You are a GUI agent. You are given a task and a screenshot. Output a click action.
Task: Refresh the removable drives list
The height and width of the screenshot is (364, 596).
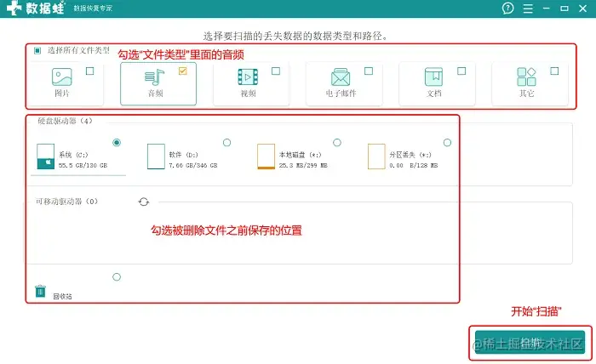144,202
